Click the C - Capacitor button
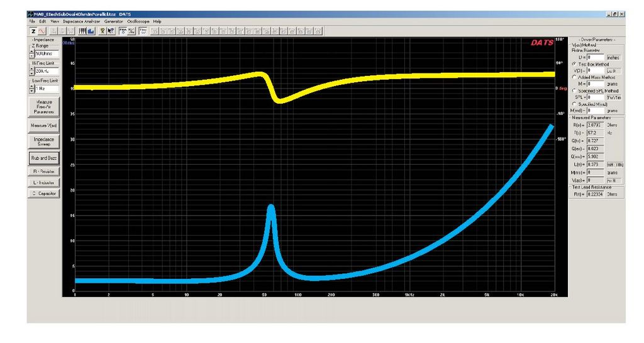The image size is (644, 343). (44, 193)
